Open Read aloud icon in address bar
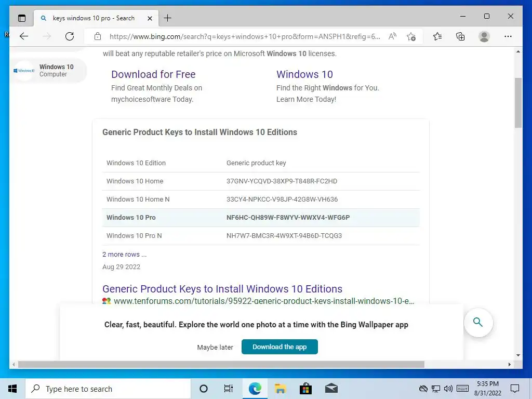 point(392,36)
